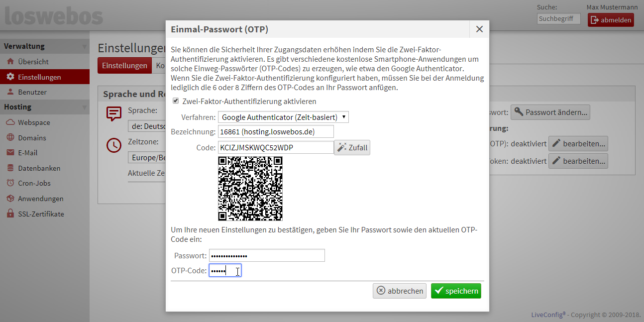
Task: Click the envelope icon for E-Mail
Action: point(10,153)
